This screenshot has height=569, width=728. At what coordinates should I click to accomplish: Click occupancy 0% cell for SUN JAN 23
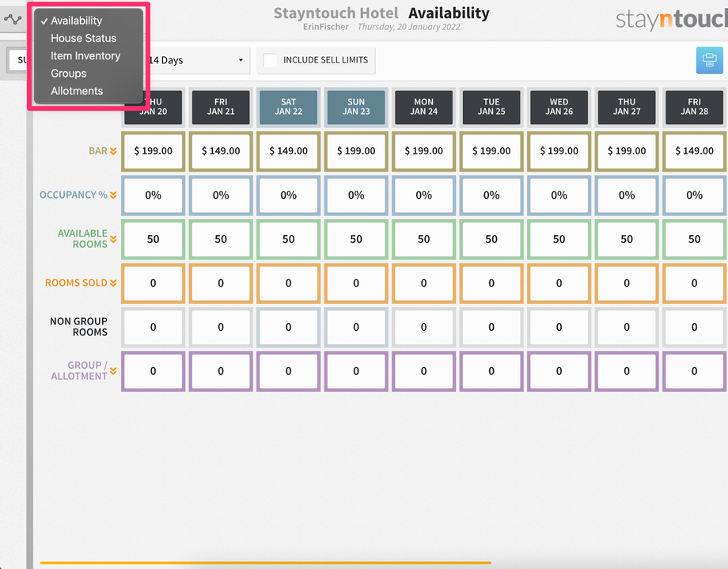pyautogui.click(x=356, y=195)
